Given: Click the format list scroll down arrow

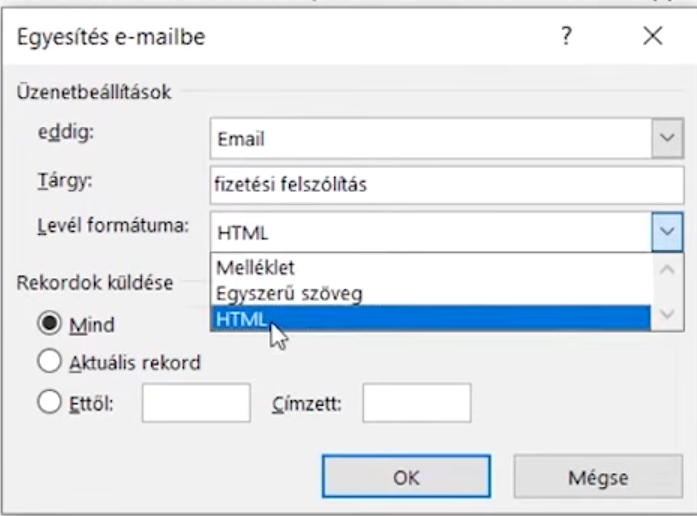Looking at the screenshot, I should coord(668,318).
